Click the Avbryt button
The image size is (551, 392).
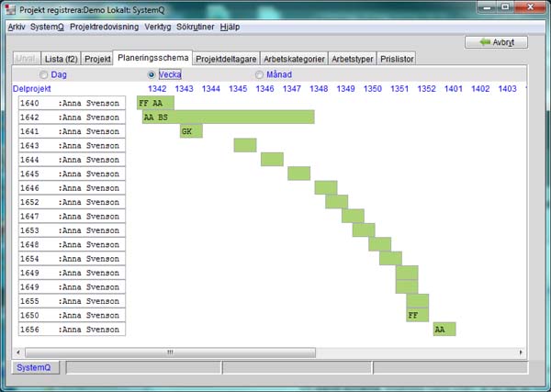496,42
